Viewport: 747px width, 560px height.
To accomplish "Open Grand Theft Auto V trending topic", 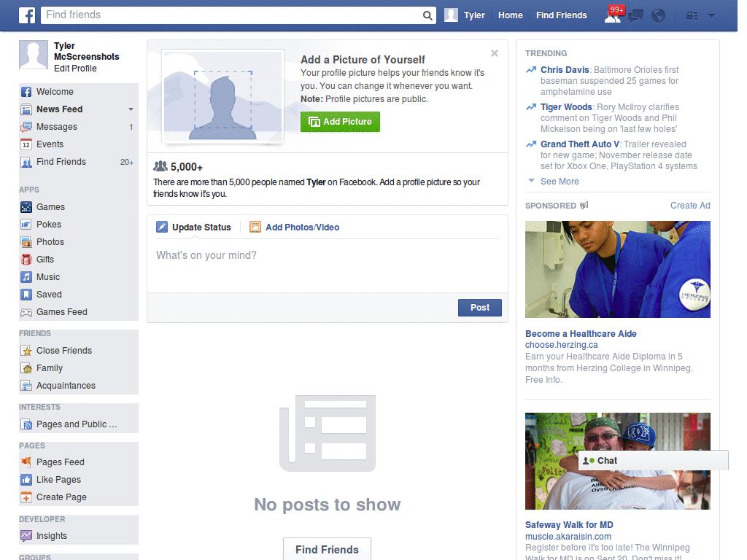I will (580, 144).
